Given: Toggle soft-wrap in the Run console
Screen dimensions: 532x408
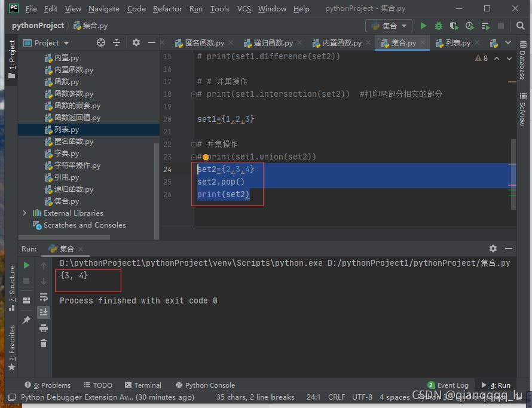Looking at the screenshot, I should (44, 297).
